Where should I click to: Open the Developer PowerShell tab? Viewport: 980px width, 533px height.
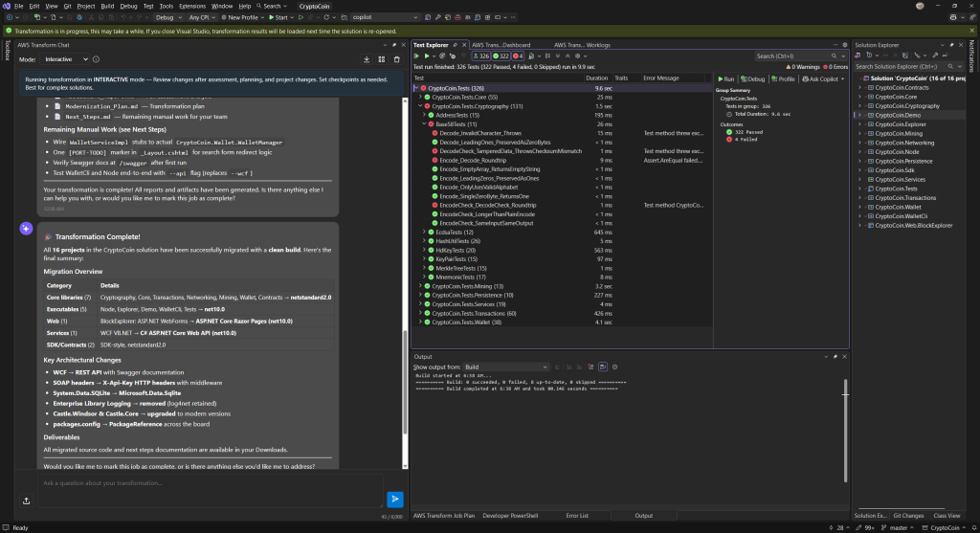510,516
